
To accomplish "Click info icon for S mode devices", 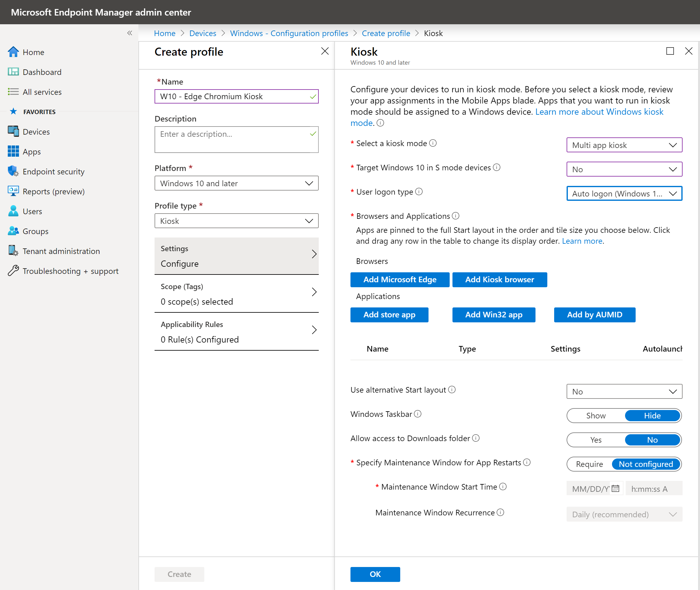I will click(x=497, y=167).
